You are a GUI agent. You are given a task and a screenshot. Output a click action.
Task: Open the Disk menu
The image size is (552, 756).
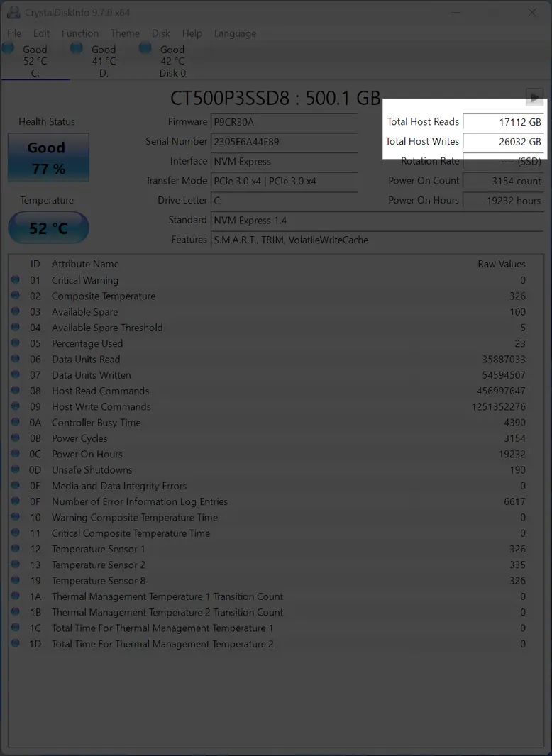click(160, 33)
